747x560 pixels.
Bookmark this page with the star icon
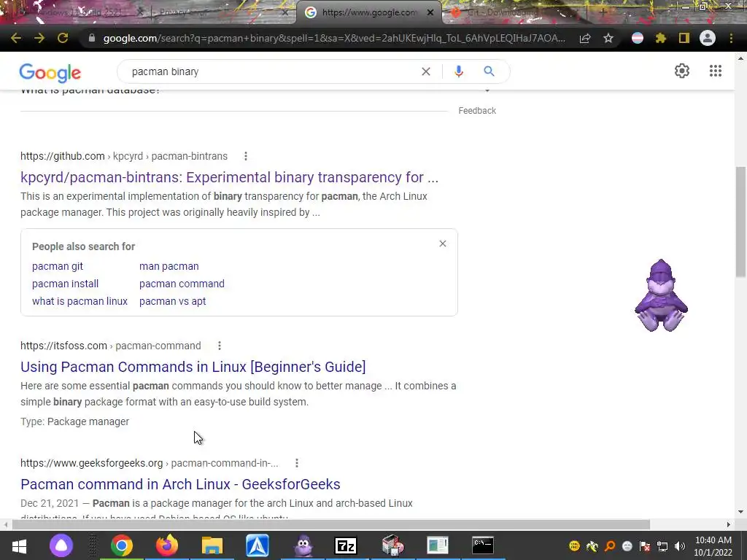(608, 38)
